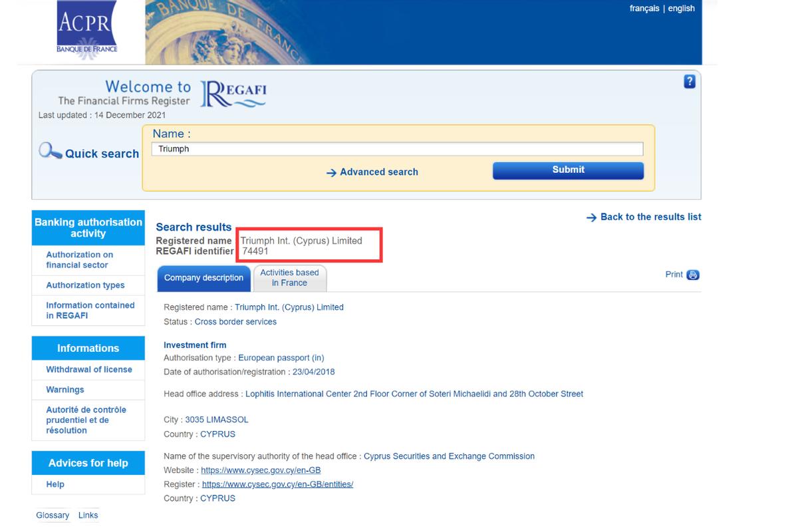Viewport: 798px width, 532px height.
Task: Select the Last updated 14 December 2021 text
Action: tap(102, 115)
